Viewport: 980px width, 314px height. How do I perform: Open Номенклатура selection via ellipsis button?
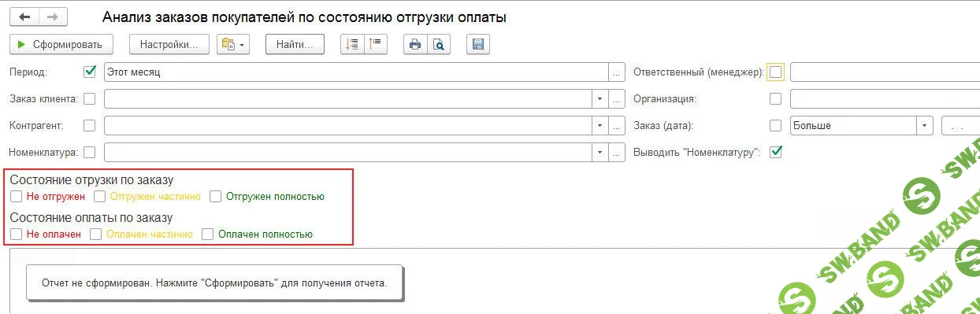617,152
